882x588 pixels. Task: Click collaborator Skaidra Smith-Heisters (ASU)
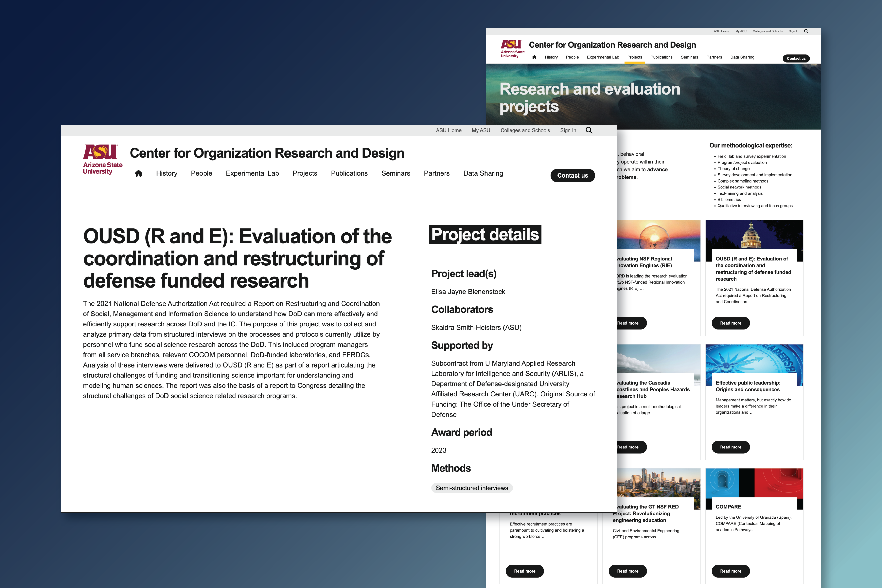[x=476, y=327]
